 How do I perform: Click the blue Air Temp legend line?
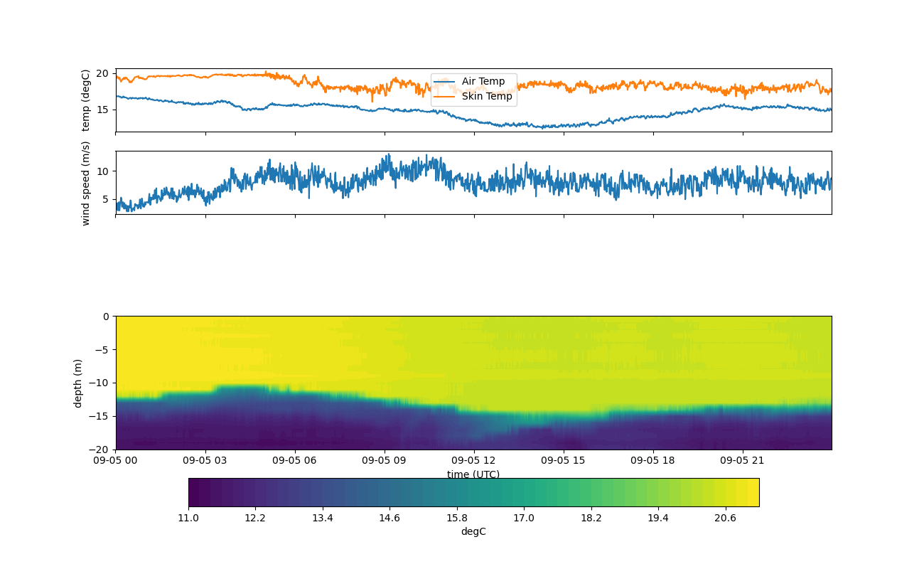[445, 82]
